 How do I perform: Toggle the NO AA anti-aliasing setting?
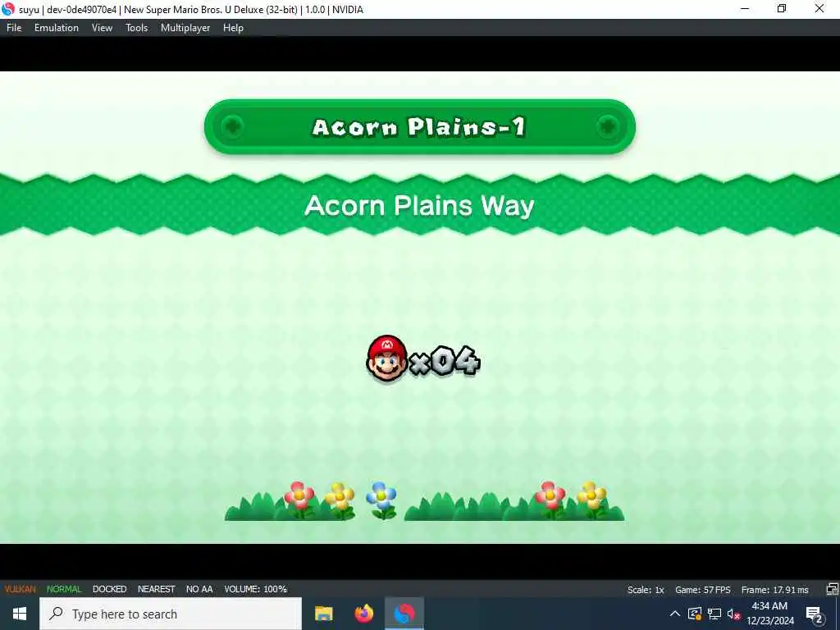pyautogui.click(x=199, y=589)
